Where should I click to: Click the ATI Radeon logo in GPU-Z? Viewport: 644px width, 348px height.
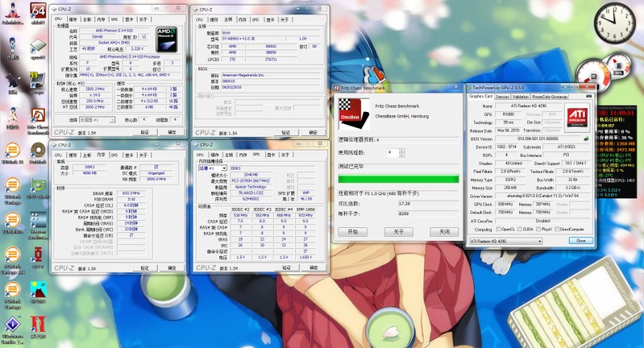(576, 117)
